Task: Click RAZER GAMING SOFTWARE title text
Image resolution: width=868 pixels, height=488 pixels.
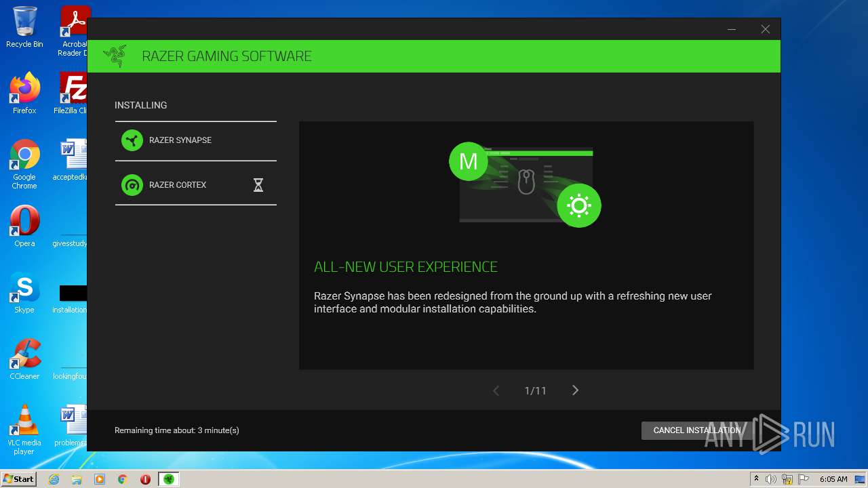Action: 226,56
